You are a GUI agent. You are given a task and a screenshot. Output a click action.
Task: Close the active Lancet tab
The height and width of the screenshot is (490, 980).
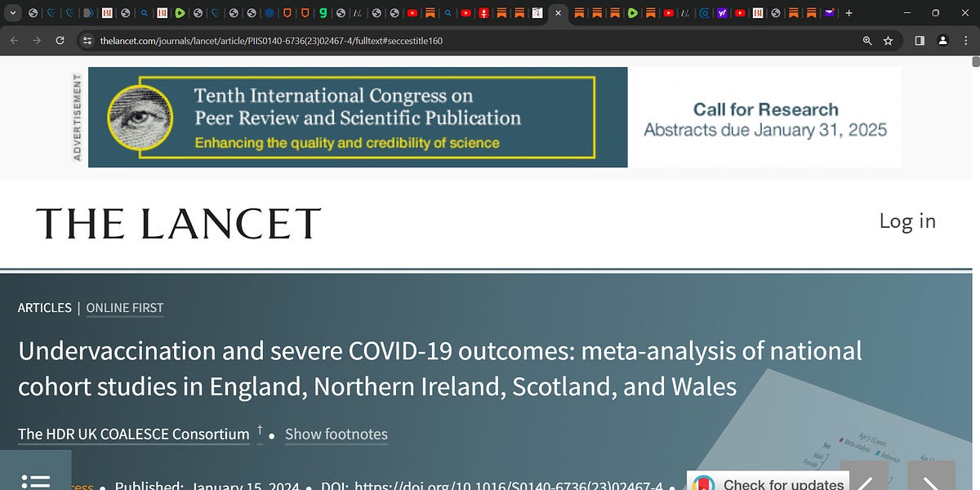coord(558,13)
